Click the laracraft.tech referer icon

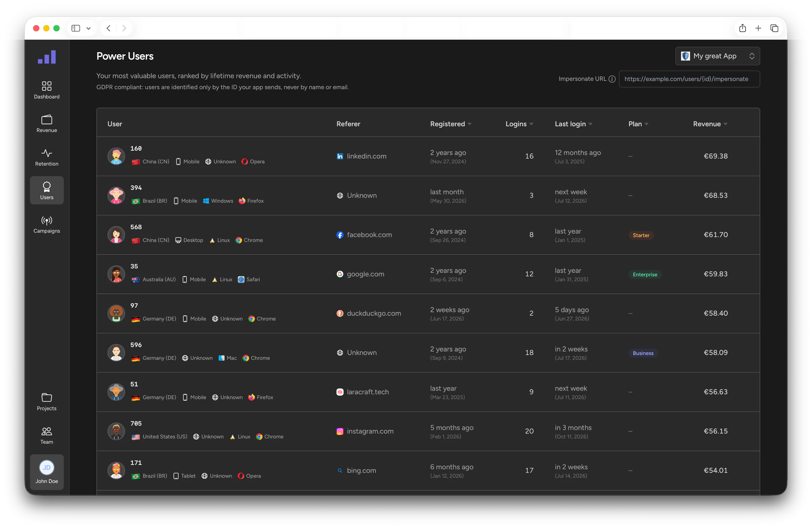pos(340,392)
